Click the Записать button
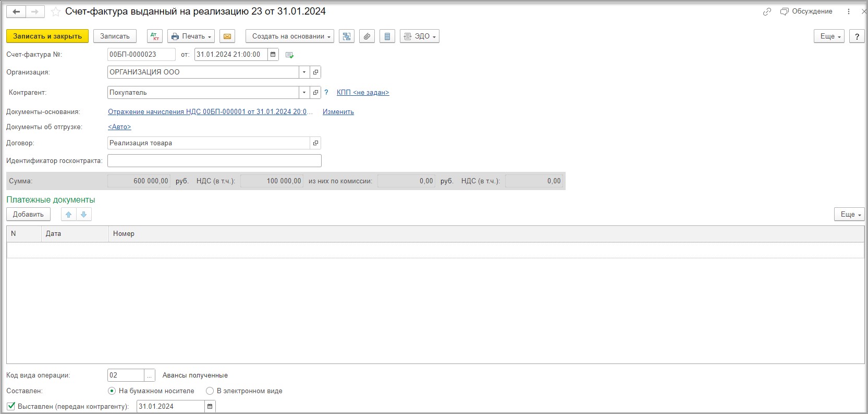 [x=115, y=36]
